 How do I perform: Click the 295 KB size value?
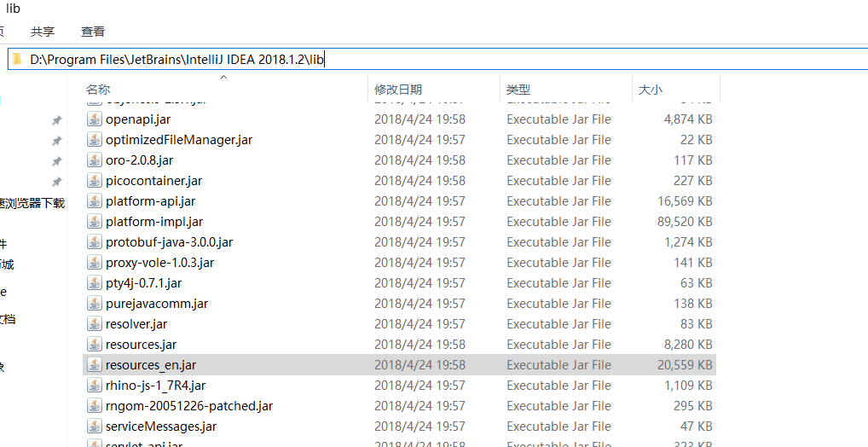[692, 406]
